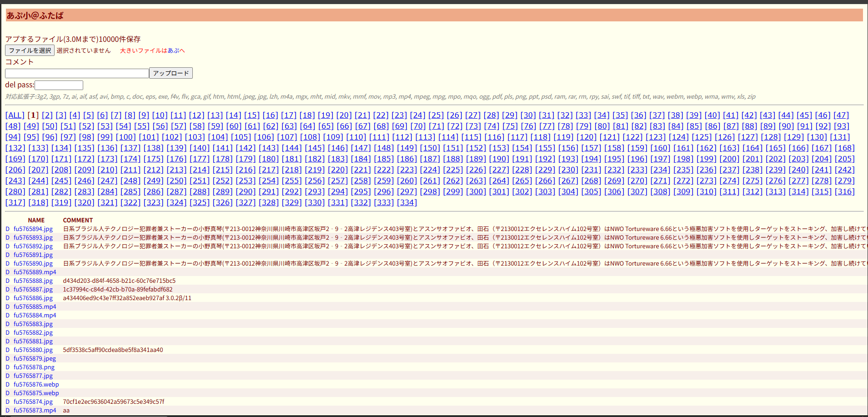Click the del pass input field

click(59, 85)
